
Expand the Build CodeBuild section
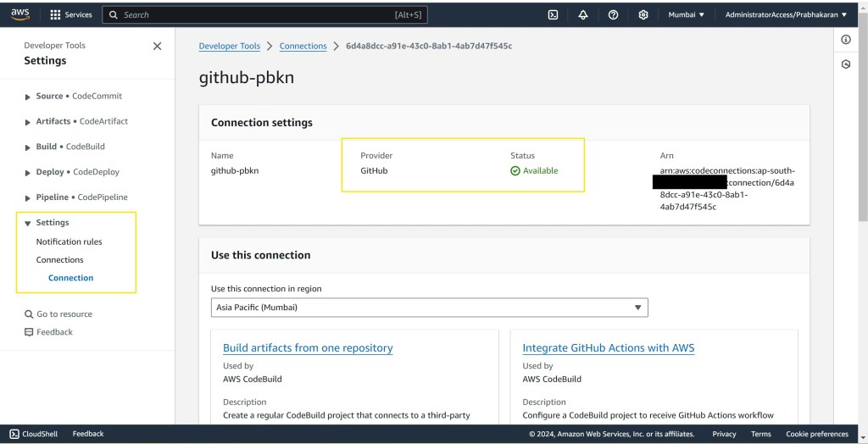[29, 147]
